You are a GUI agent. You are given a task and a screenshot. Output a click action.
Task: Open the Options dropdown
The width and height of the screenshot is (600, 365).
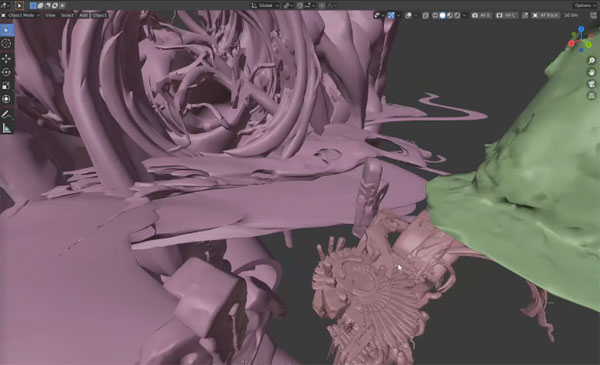(584, 5)
